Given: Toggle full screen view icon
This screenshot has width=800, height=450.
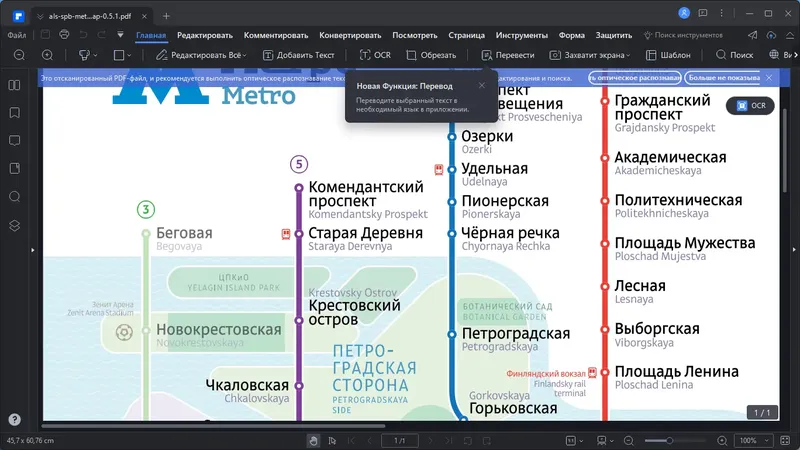Looking at the screenshot, I should [x=785, y=440].
